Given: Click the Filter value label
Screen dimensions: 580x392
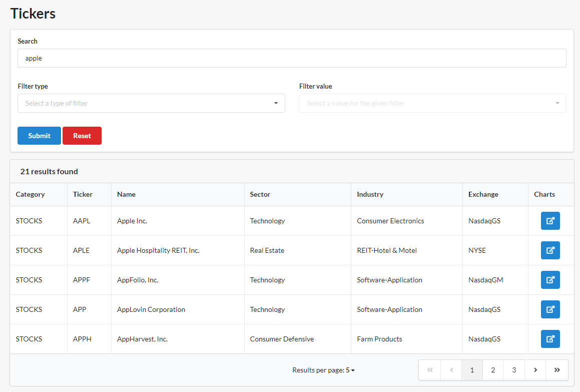Looking at the screenshot, I should [x=316, y=86].
